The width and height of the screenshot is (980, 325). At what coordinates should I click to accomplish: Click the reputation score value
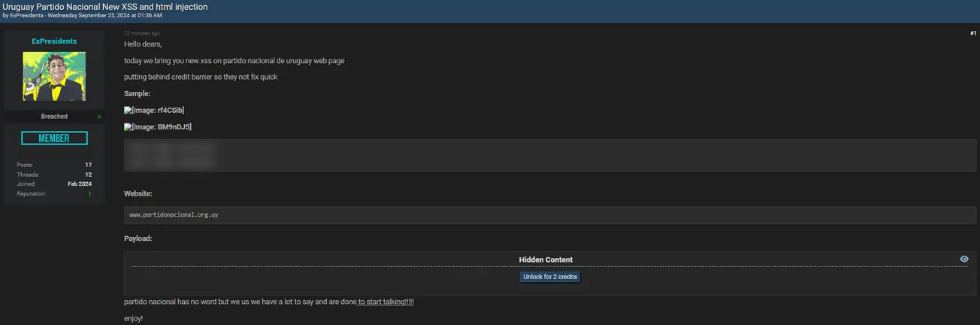click(x=89, y=194)
